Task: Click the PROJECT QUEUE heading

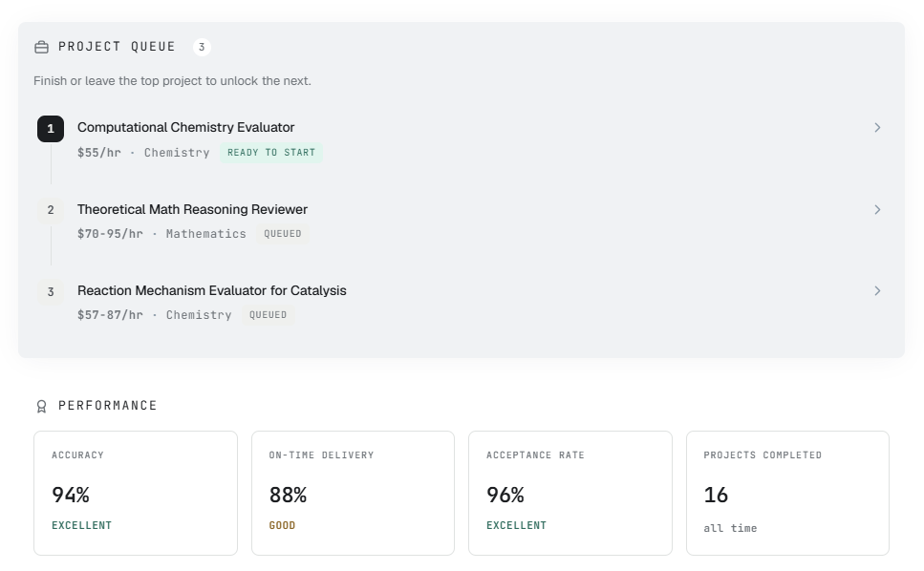Action: (x=117, y=47)
